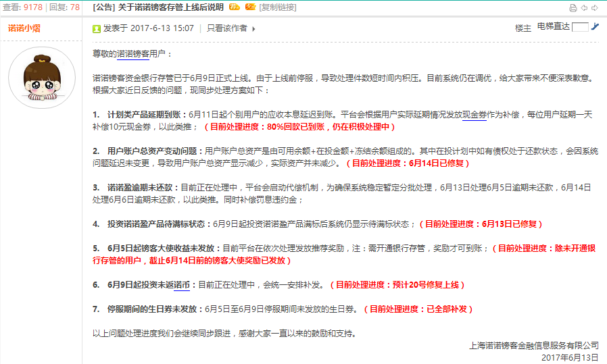Viewport: 607px width, 364px height.
Task: Open the underlined 现金券 link in item 1
Action: point(475,115)
